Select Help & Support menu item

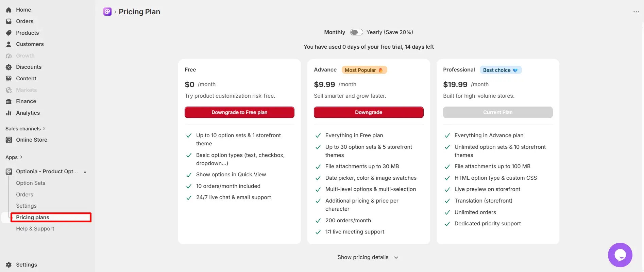click(35, 229)
